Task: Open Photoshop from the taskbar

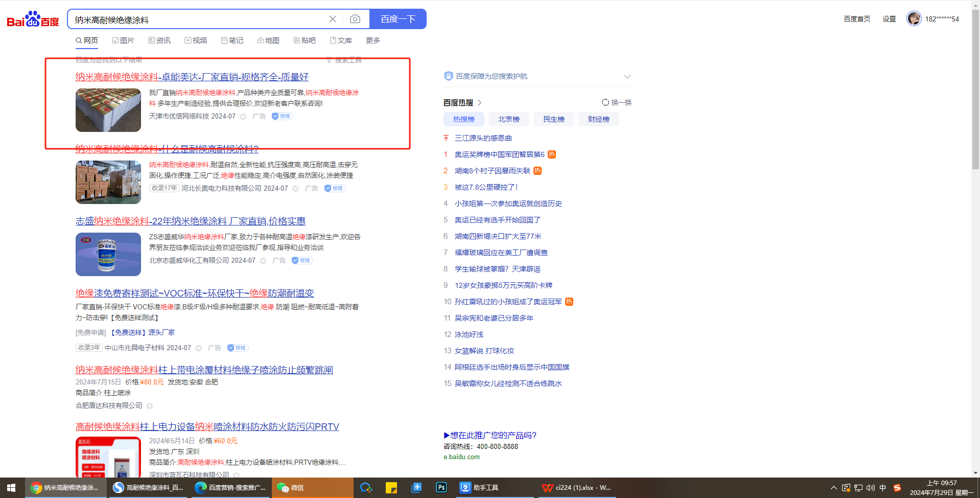Action: pos(441,488)
